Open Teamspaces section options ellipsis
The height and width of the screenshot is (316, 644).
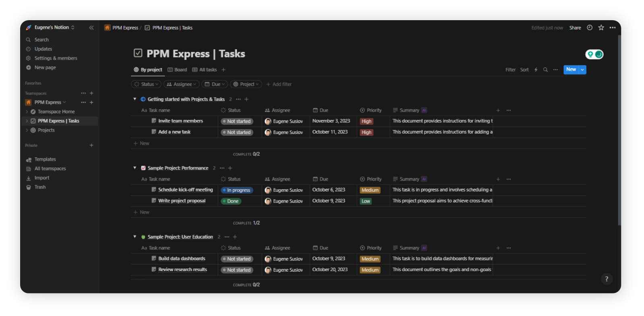coord(83,93)
